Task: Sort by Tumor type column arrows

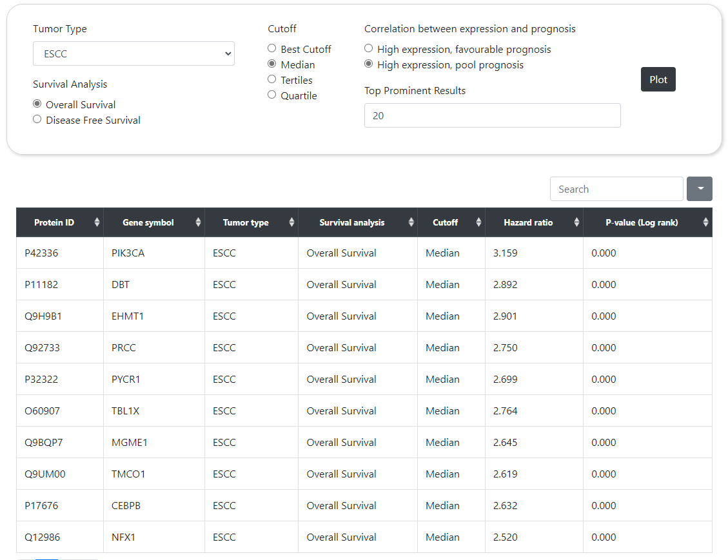Action: click(291, 222)
